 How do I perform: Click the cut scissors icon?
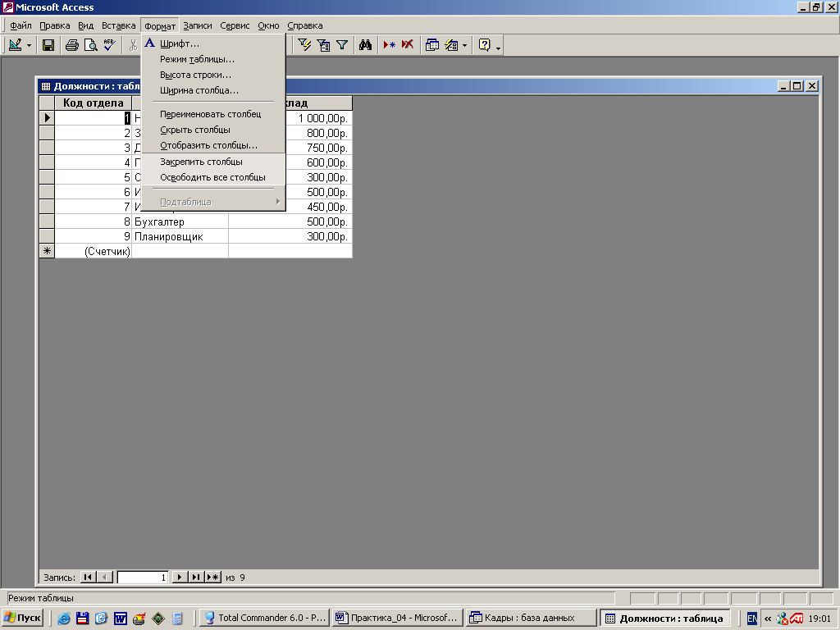(133, 45)
